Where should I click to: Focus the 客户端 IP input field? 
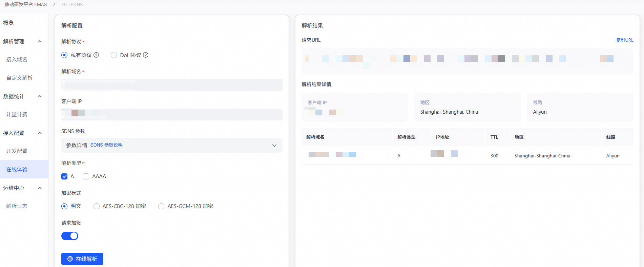coord(172,114)
